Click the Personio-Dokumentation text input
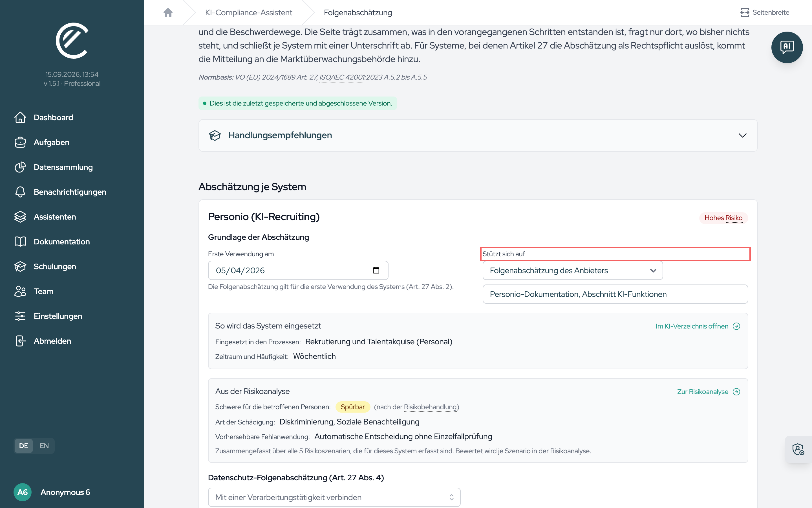The image size is (812, 508). click(x=615, y=294)
